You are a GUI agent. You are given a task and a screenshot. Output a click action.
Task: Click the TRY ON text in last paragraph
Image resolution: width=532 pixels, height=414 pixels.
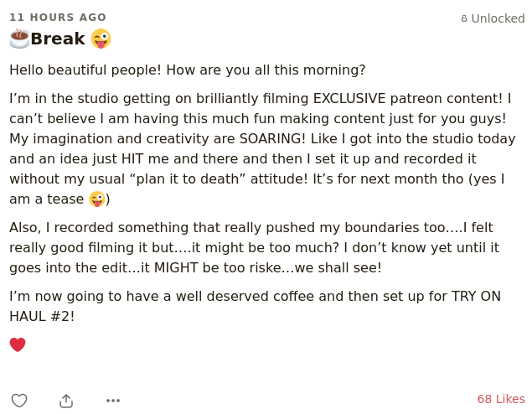click(x=476, y=296)
